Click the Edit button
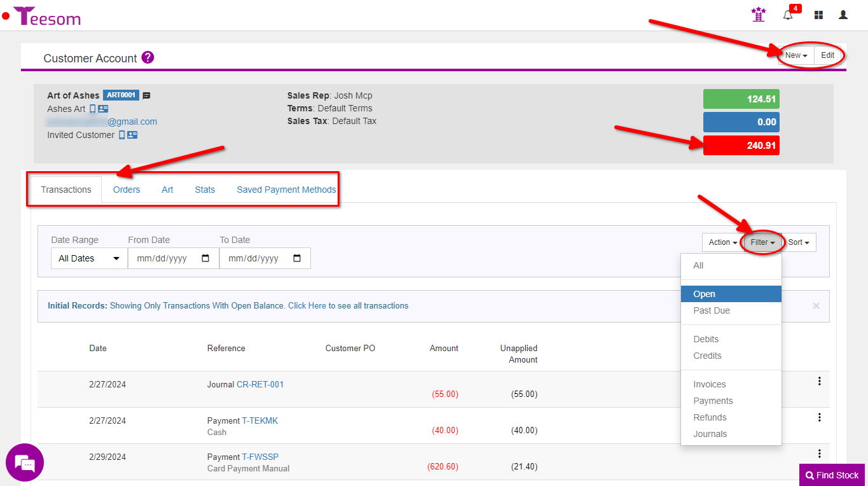868x486 pixels. 827,55
